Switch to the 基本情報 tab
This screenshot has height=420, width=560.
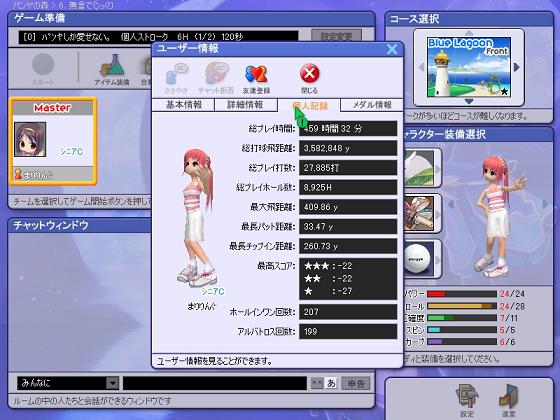pyautogui.click(x=184, y=105)
